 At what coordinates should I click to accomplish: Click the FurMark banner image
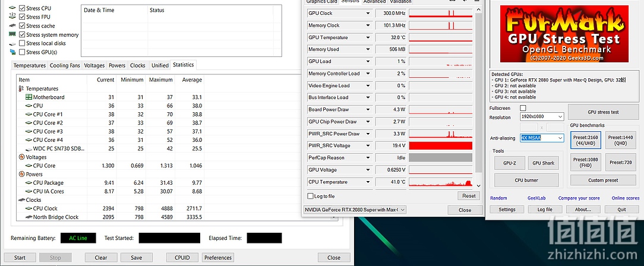(x=564, y=34)
